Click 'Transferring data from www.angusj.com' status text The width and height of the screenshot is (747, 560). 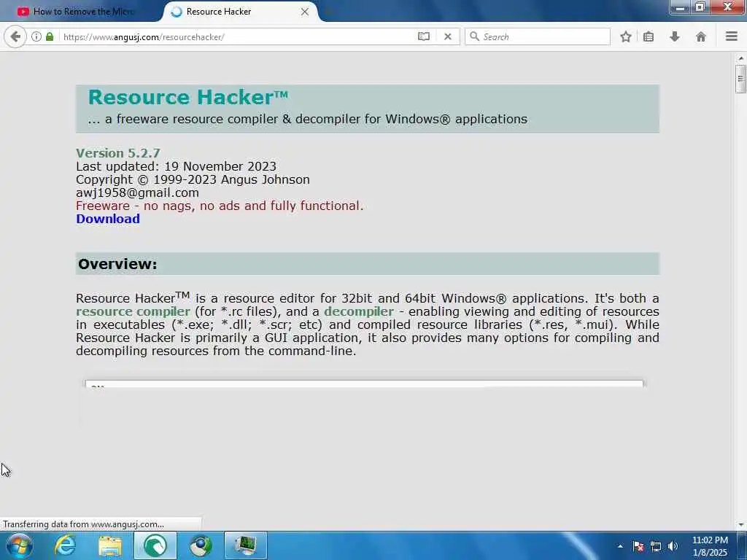click(83, 524)
